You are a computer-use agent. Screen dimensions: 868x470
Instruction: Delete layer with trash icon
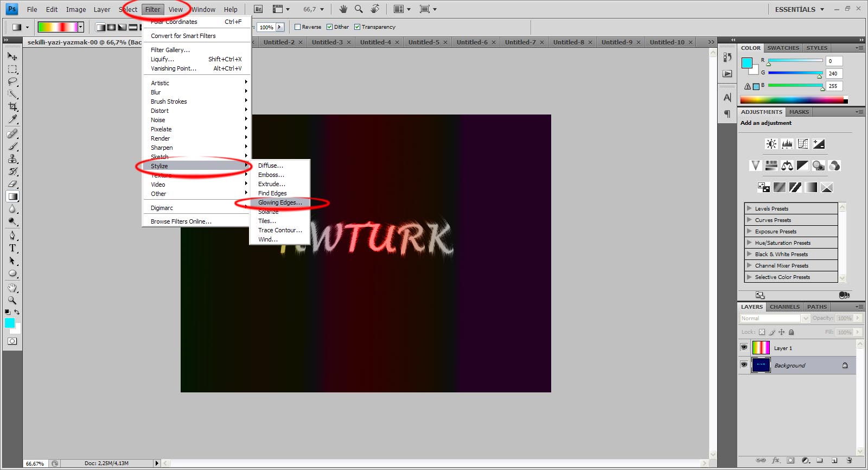click(x=849, y=460)
